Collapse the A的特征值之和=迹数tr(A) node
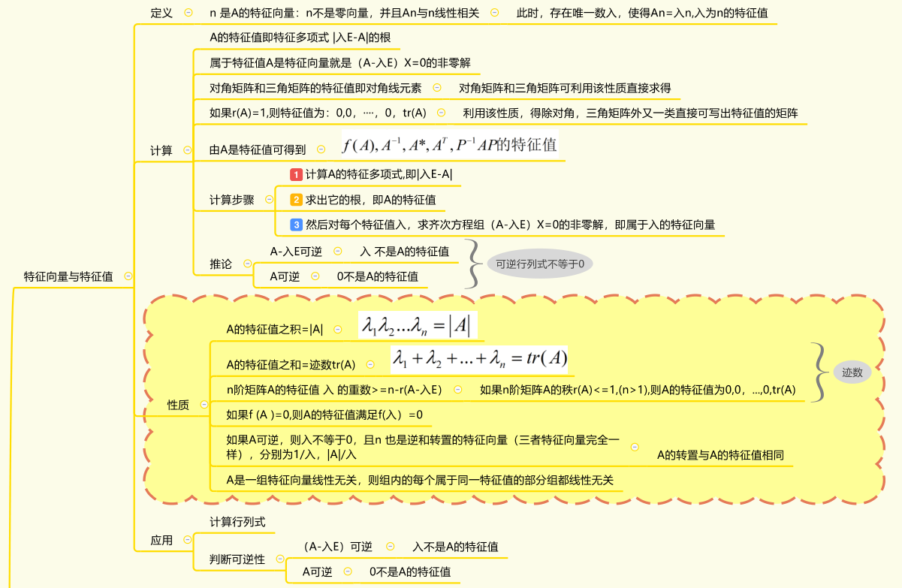Viewport: 902px width, 588px height. click(370, 365)
